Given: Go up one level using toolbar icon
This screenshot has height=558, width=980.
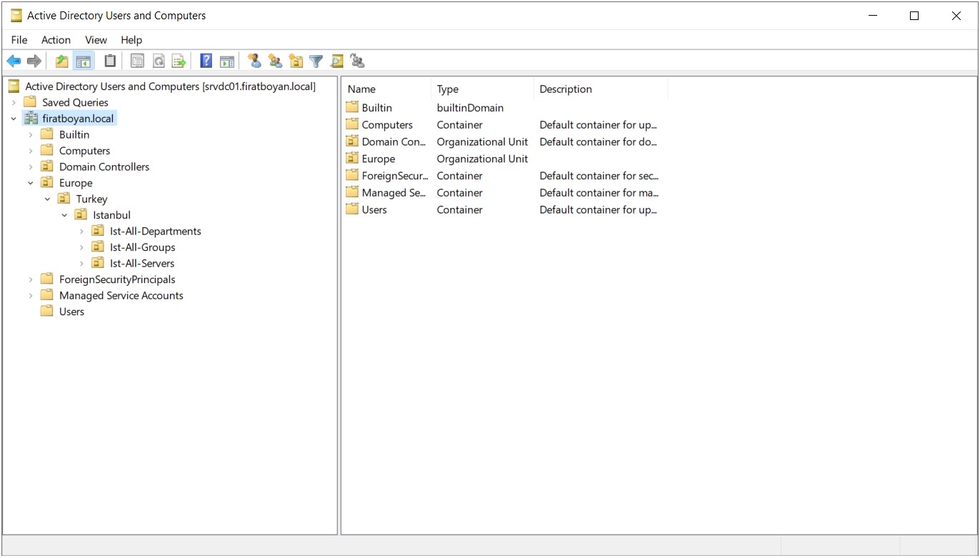Looking at the screenshot, I should point(62,61).
